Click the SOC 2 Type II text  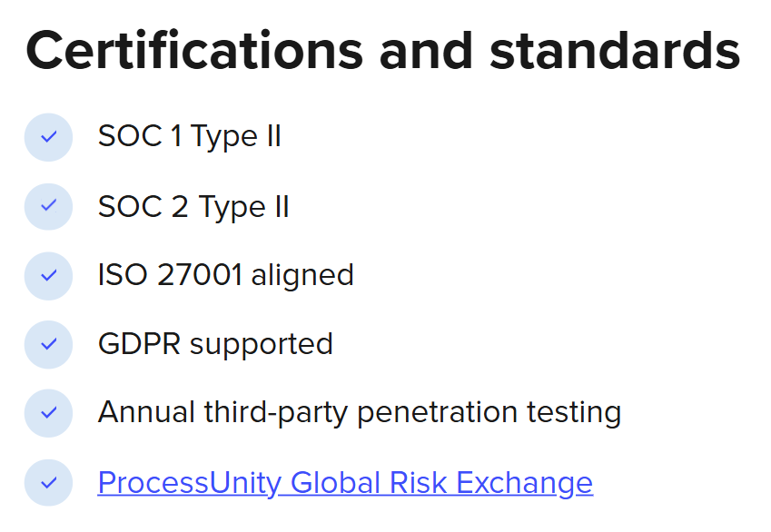tap(193, 206)
